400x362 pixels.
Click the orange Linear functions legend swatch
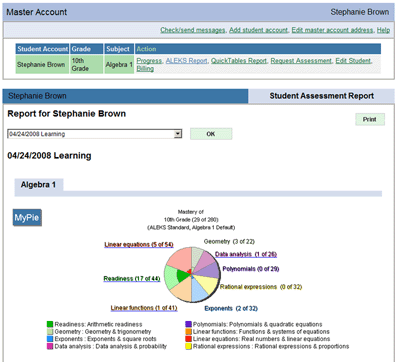pyautogui.click(x=189, y=332)
